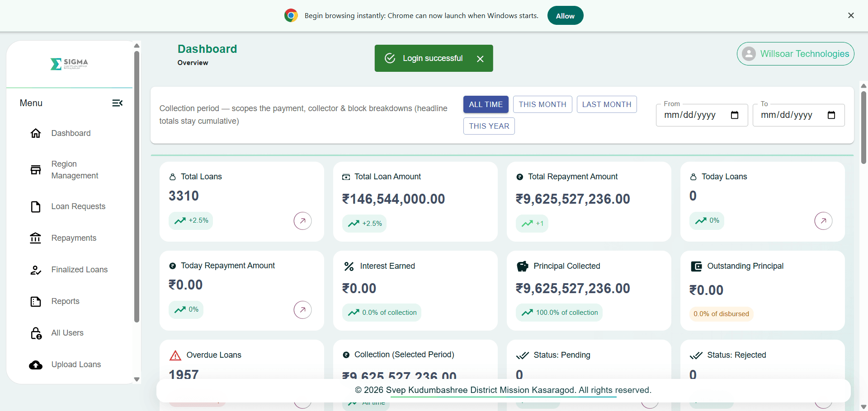This screenshot has width=868, height=411.
Task: Click the All Users lock icon
Action: point(36,333)
